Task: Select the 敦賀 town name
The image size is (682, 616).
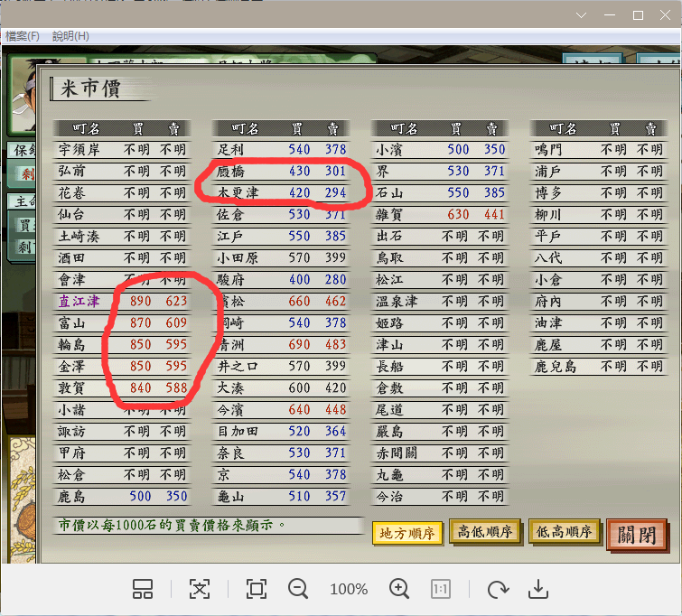Action: [x=71, y=387]
